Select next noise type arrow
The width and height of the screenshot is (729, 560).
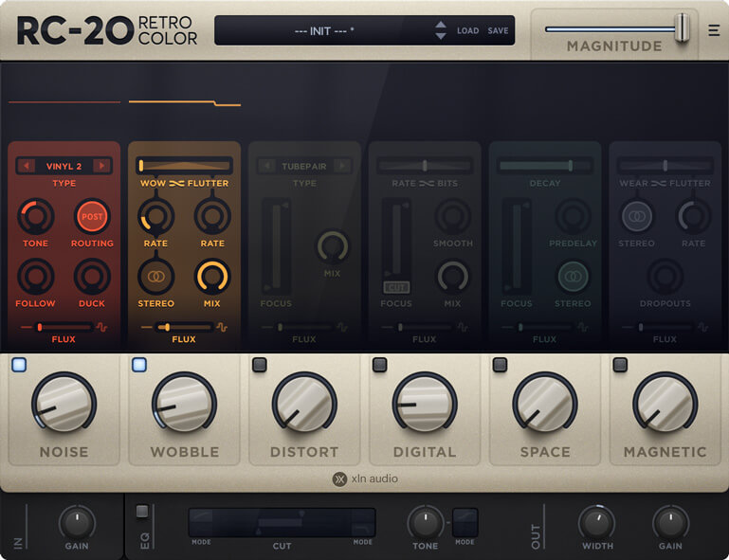101,166
